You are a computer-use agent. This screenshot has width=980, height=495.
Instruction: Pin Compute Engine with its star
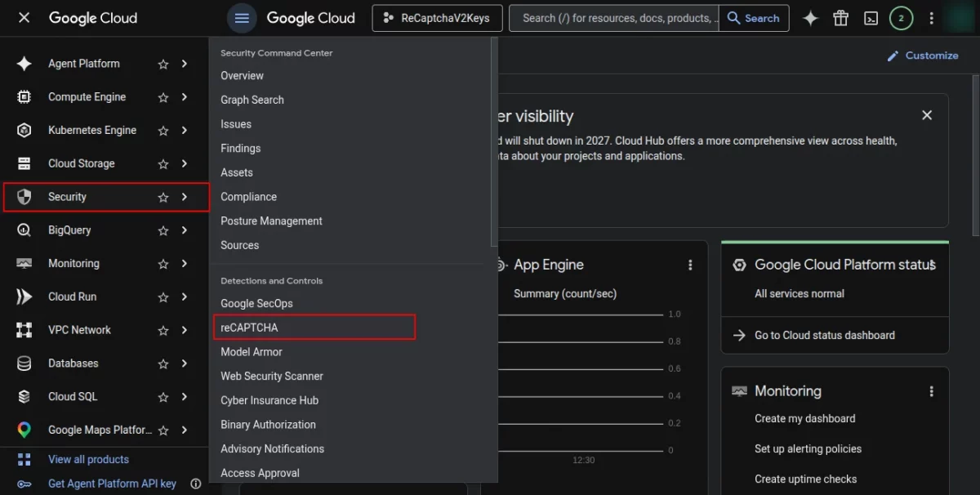(x=163, y=97)
